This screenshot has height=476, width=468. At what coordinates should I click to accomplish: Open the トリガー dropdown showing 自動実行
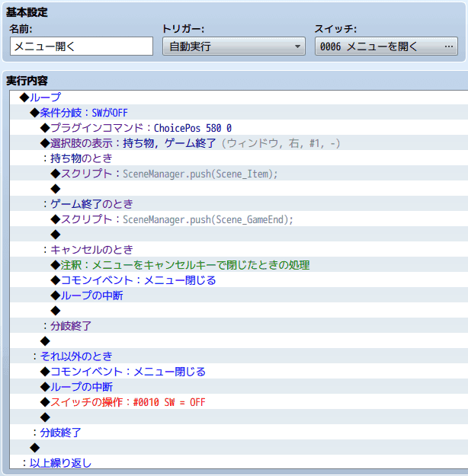(234, 46)
